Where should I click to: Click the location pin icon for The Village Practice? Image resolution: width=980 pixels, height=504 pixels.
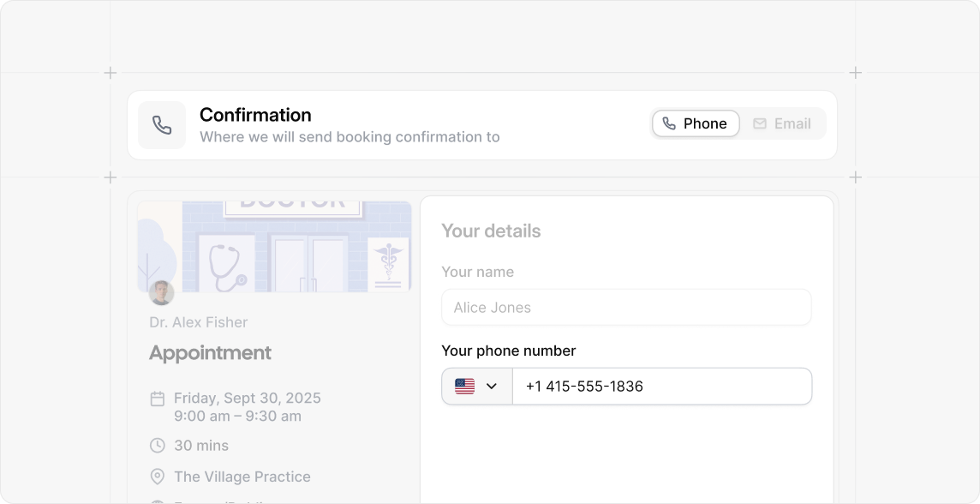(158, 477)
